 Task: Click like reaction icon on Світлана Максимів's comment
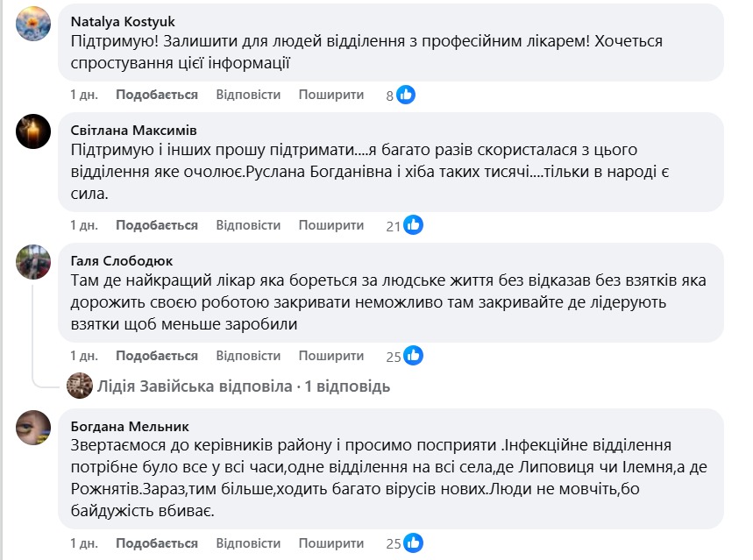[414, 225]
